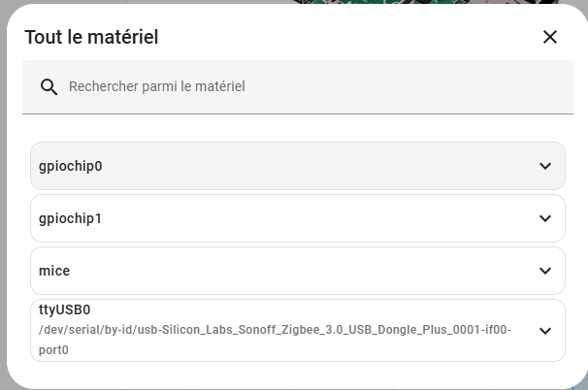This screenshot has width=588, height=390.
Task: Select the mice label text
Action: tap(54, 271)
